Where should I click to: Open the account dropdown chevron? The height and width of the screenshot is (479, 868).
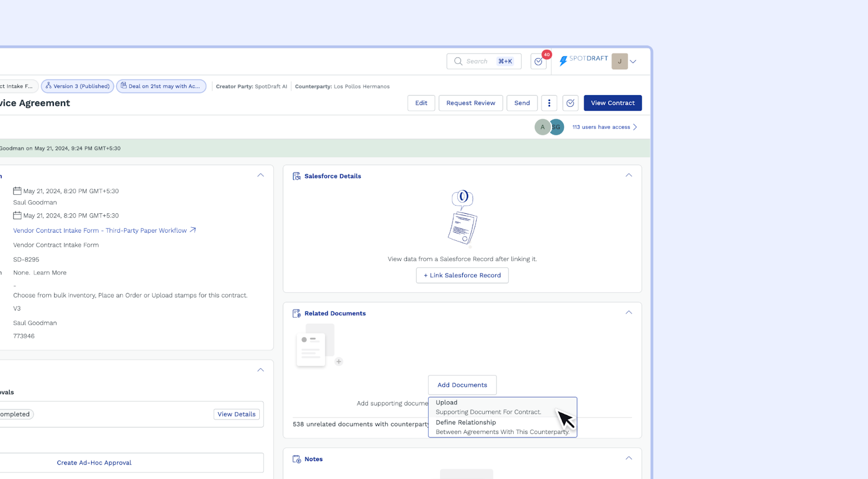633,61
